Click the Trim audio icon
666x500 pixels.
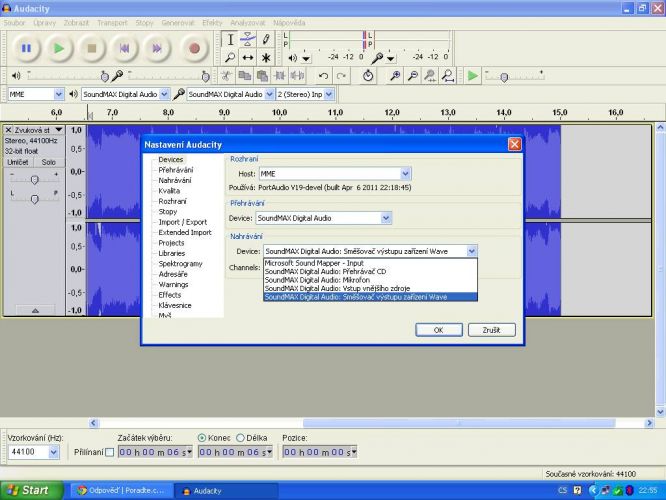[280, 76]
